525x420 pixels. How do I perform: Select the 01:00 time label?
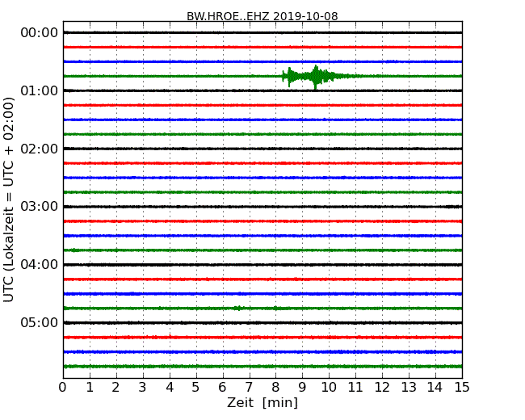coord(40,90)
